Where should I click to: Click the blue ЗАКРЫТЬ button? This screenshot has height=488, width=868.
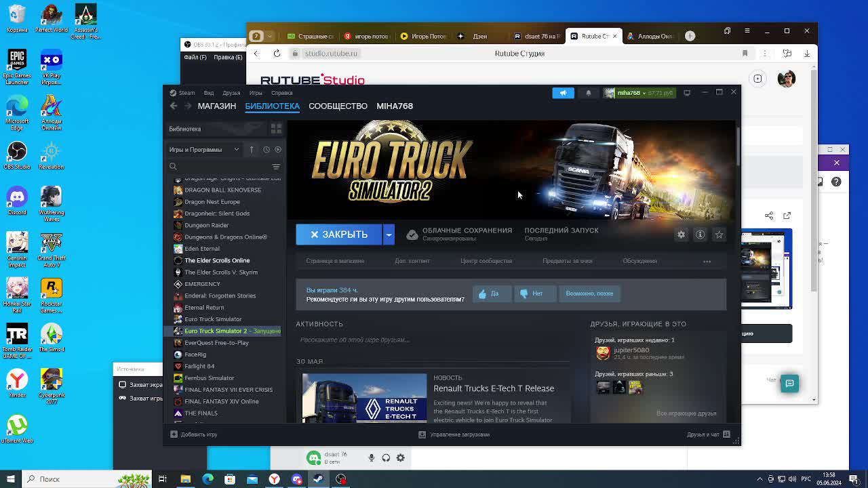[338, 235]
